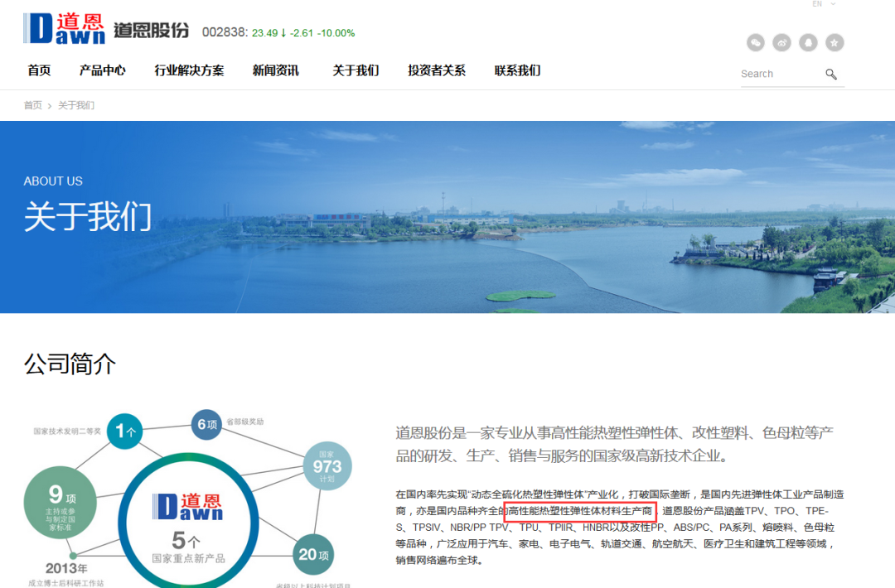Click the 国家973计划 circle in infographic
Image resolution: width=895 pixels, height=588 pixels.
(x=327, y=466)
